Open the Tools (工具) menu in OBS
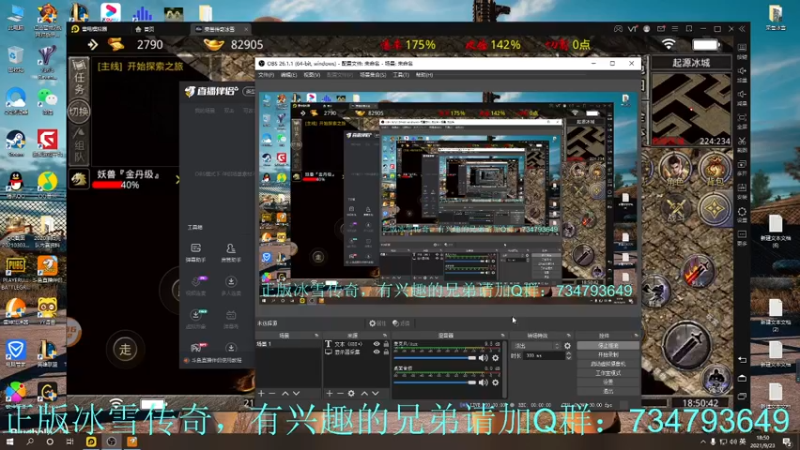 (x=401, y=75)
